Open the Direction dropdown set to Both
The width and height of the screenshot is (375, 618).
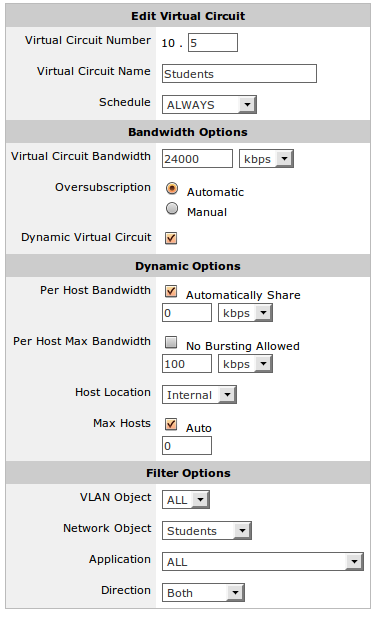pos(203,592)
